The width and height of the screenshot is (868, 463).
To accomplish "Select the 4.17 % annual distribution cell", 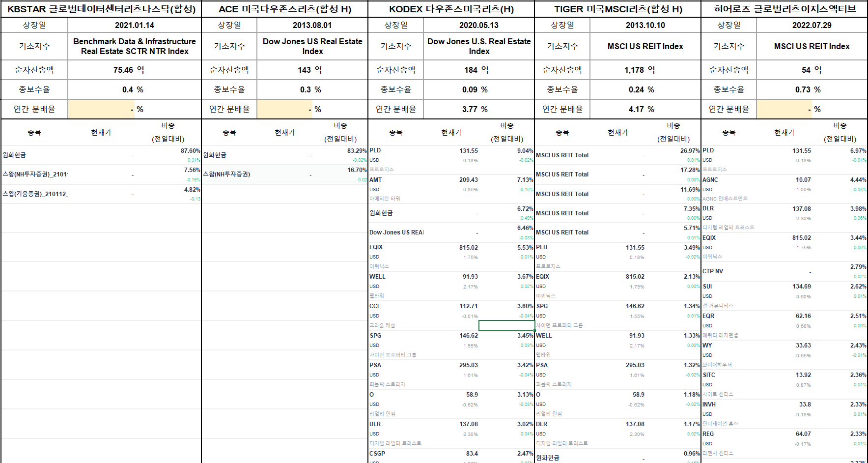I will [x=645, y=109].
